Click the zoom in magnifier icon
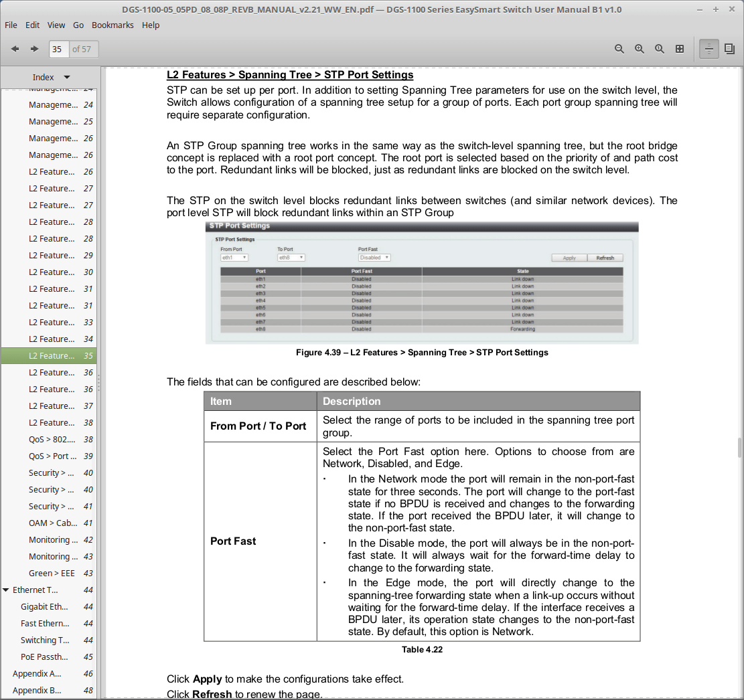Screen dimensions: 744x700 [640, 49]
